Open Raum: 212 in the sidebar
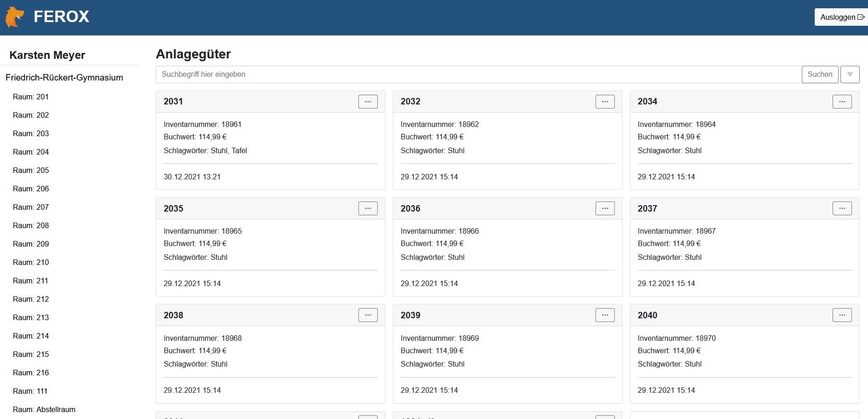This screenshot has width=868, height=419. click(x=31, y=299)
